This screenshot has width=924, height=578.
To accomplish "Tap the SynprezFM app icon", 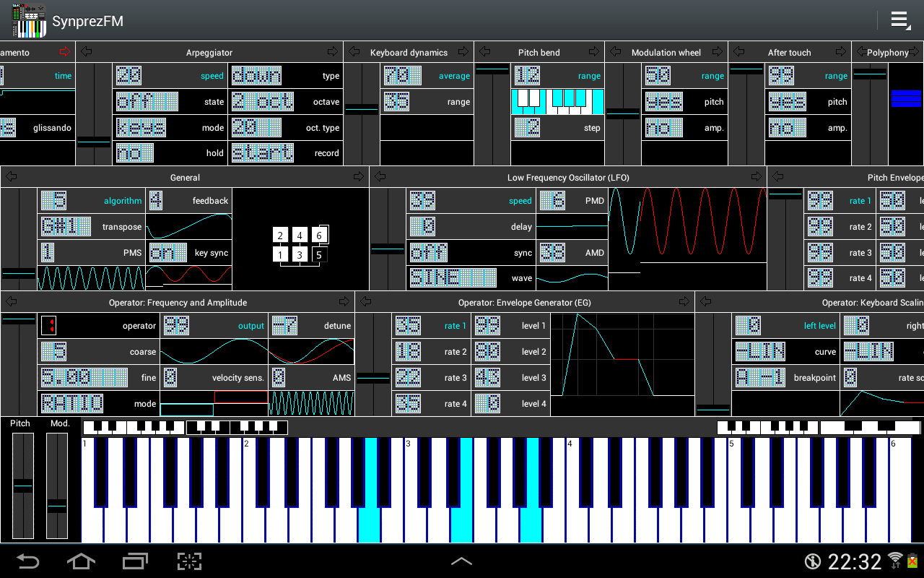I will pyautogui.click(x=29, y=20).
